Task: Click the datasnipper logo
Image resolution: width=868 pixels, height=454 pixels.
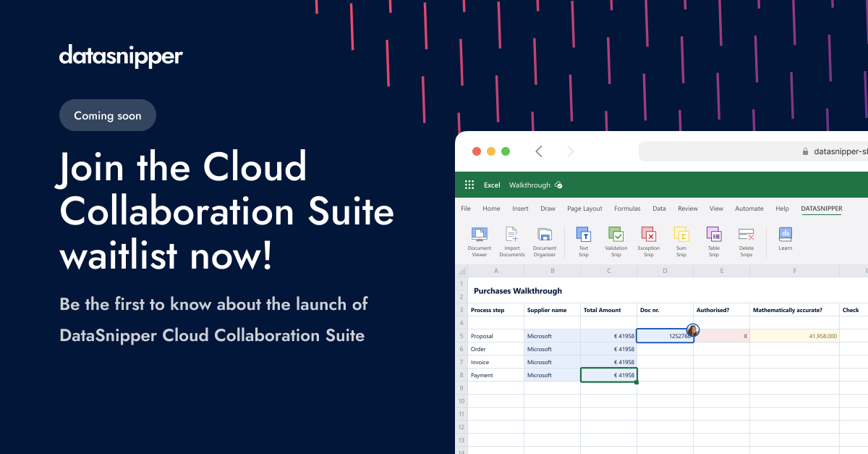Action: (x=121, y=56)
